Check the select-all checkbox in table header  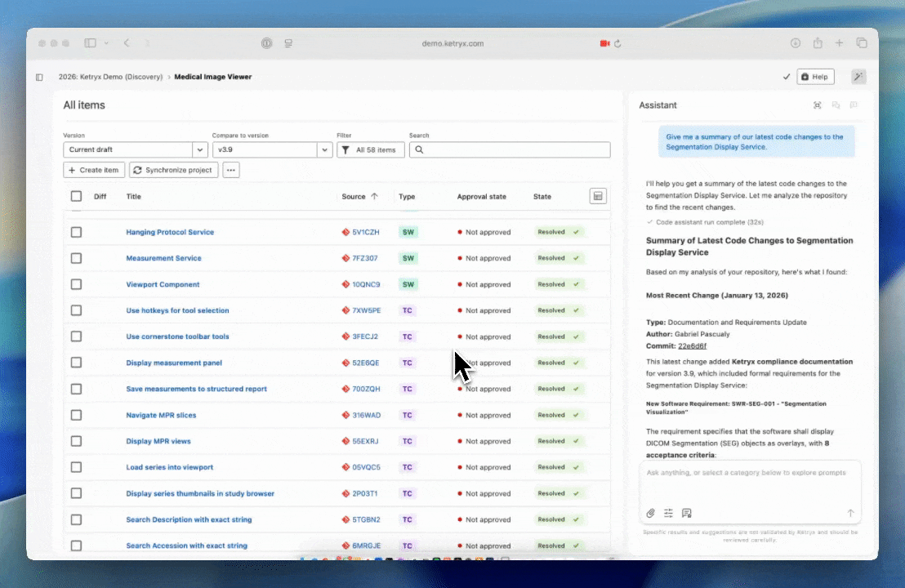[x=76, y=196]
